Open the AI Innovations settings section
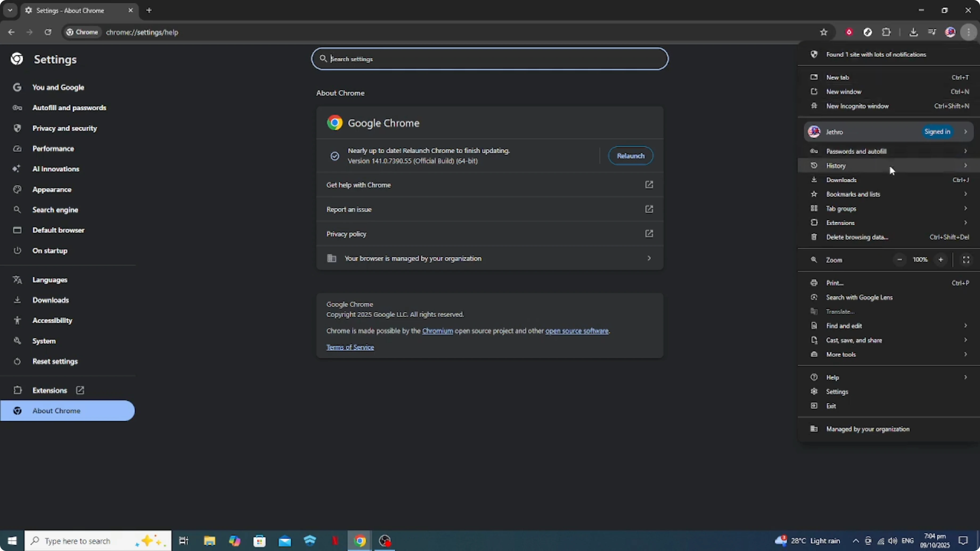Image resolution: width=980 pixels, height=551 pixels. (x=56, y=169)
